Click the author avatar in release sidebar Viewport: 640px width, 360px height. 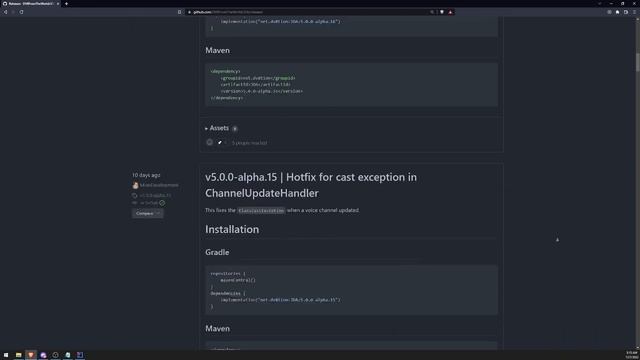pos(135,185)
